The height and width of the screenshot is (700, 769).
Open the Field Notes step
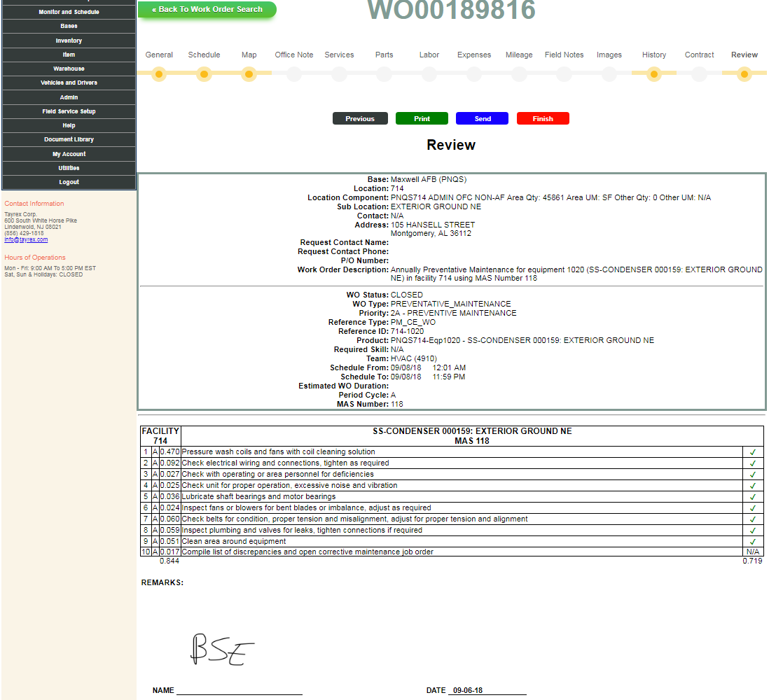coord(564,55)
